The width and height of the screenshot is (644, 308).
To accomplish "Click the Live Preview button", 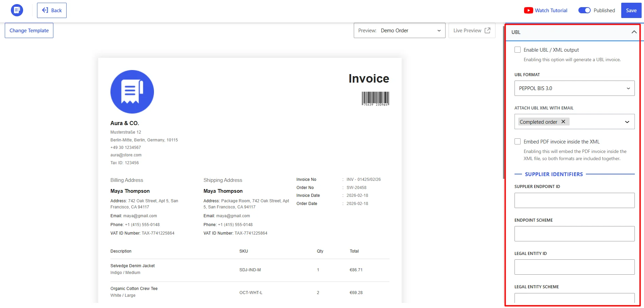I will [x=472, y=30].
